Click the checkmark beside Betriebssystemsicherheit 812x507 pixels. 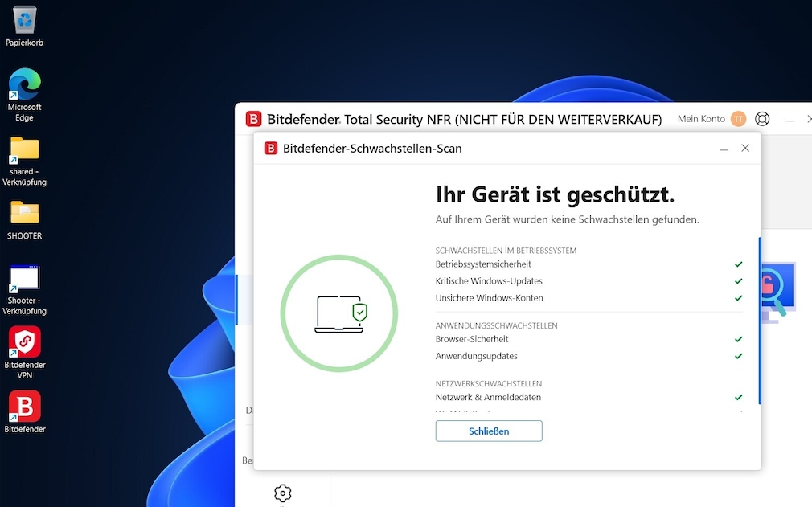tap(738, 264)
